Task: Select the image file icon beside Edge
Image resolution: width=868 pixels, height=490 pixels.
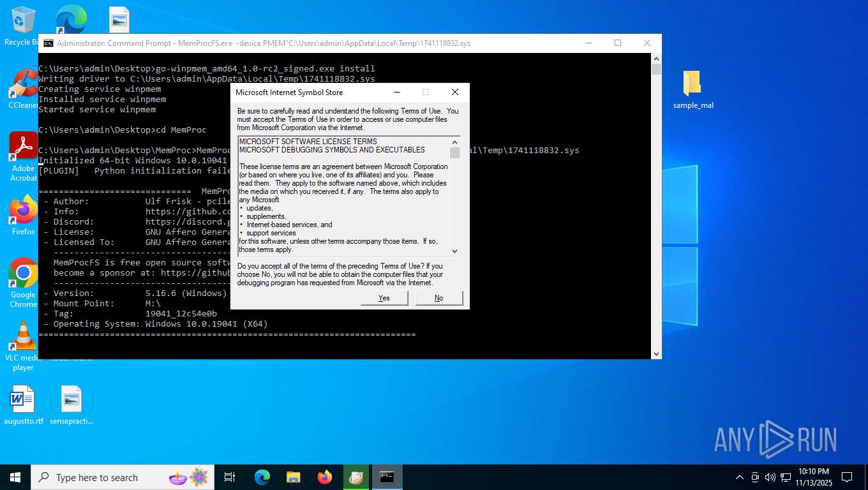Action: (119, 20)
